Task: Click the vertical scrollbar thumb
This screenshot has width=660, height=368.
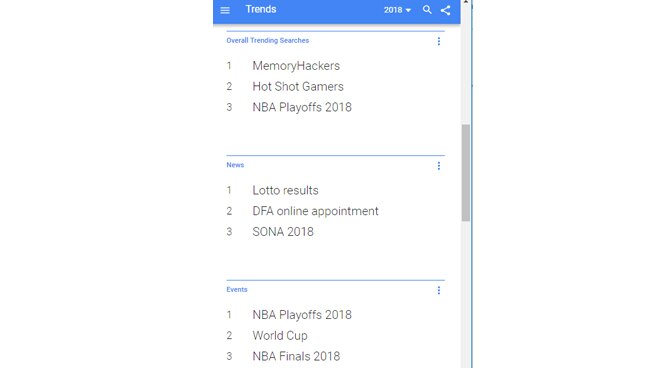Action: click(x=466, y=173)
